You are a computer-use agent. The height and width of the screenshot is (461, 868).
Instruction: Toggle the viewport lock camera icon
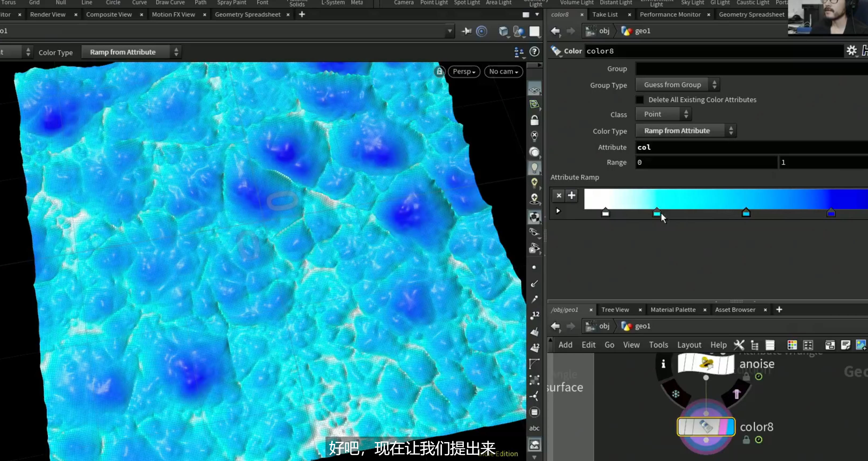point(439,71)
